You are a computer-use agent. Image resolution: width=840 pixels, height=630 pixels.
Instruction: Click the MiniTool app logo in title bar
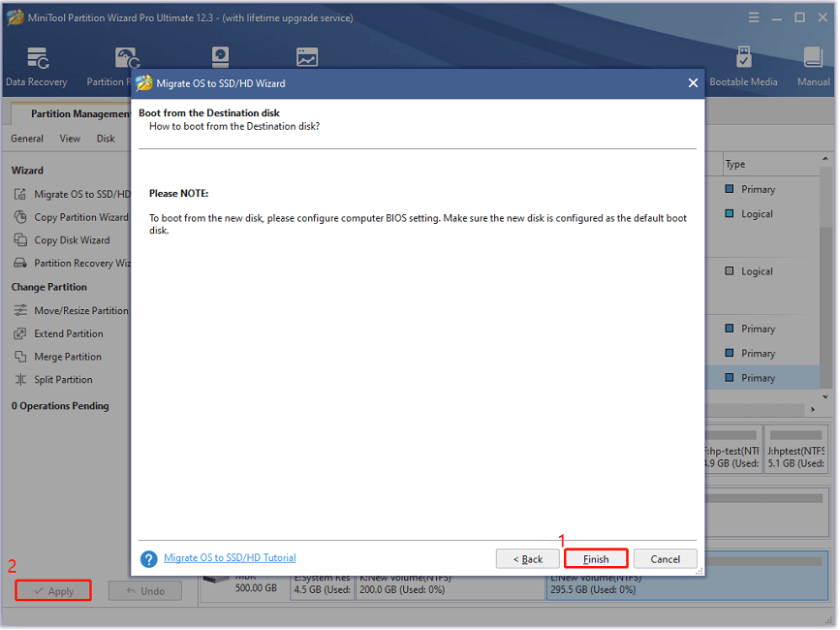click(x=15, y=17)
